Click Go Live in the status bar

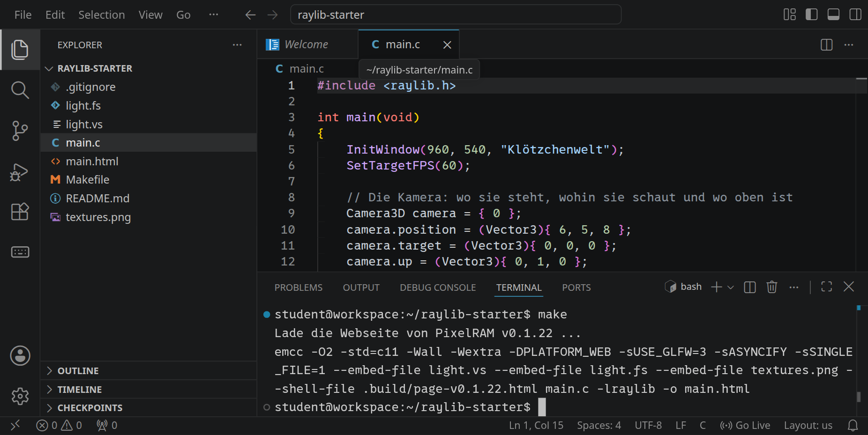745,425
